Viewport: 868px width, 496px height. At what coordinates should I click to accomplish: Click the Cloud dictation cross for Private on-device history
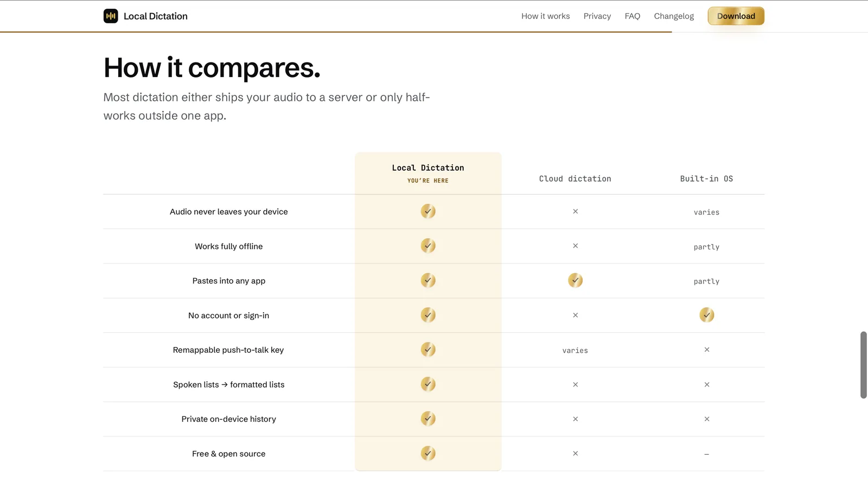click(x=575, y=419)
